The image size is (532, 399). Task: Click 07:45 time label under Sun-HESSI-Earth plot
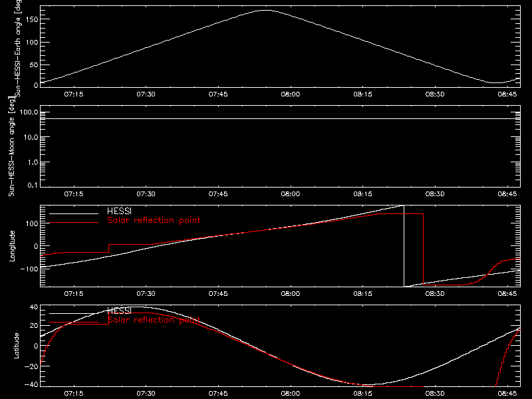(218, 94)
